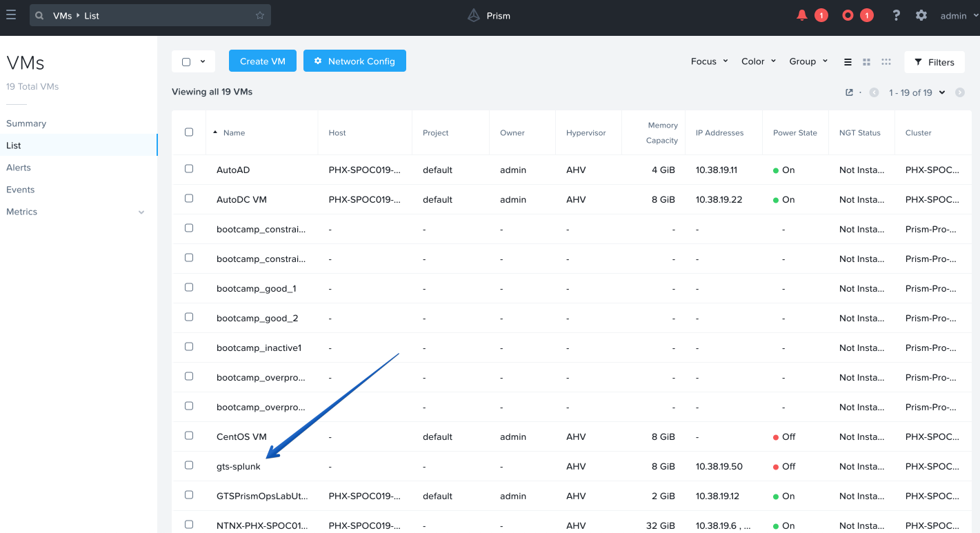This screenshot has width=980, height=533.
Task: Go to the Alerts sidebar tab
Action: tap(19, 168)
